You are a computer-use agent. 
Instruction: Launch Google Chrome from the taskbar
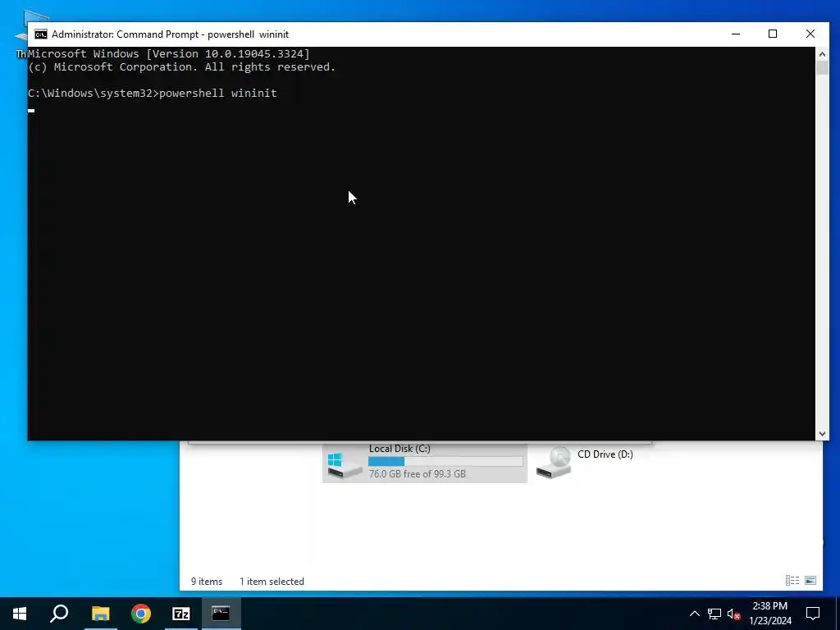141,614
